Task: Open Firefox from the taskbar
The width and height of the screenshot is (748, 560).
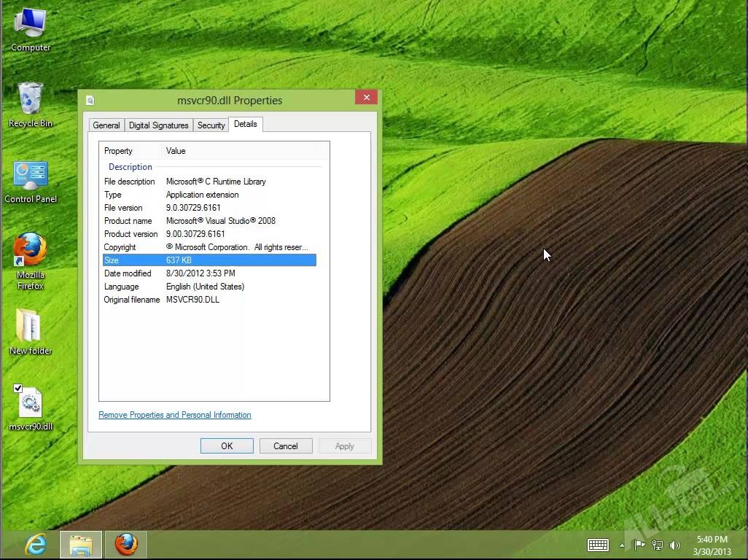Action: click(x=126, y=544)
